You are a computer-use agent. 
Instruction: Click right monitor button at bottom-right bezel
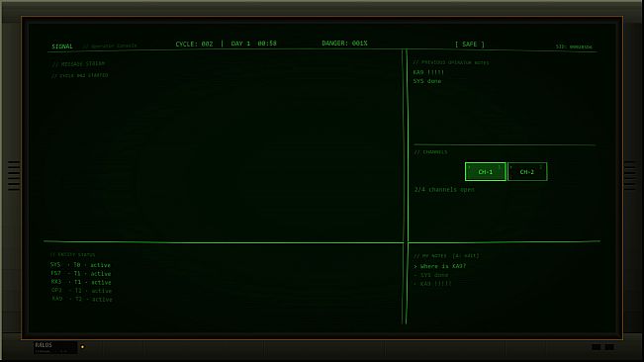pos(609,347)
